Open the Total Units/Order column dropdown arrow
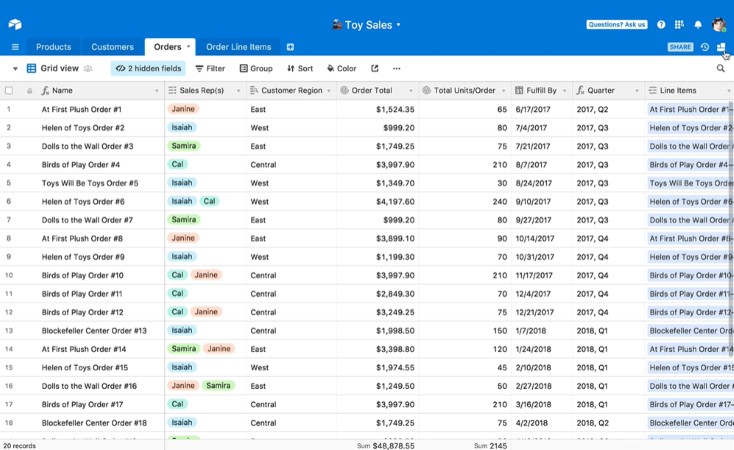734x450 pixels. point(504,91)
